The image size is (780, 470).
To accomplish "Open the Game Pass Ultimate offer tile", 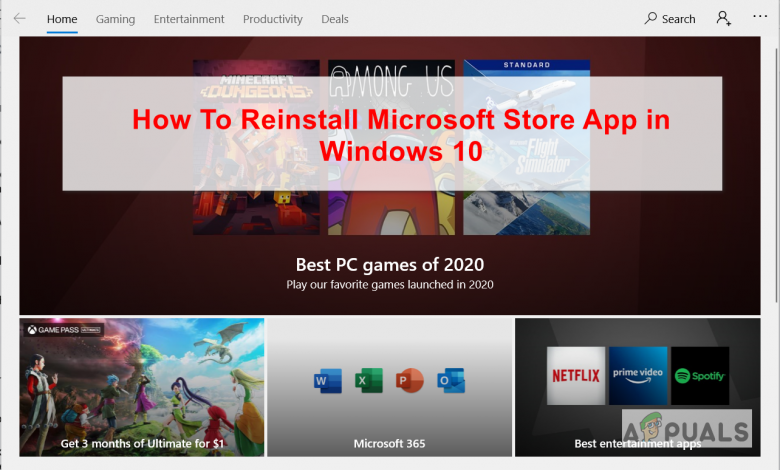I will pyautogui.click(x=142, y=387).
